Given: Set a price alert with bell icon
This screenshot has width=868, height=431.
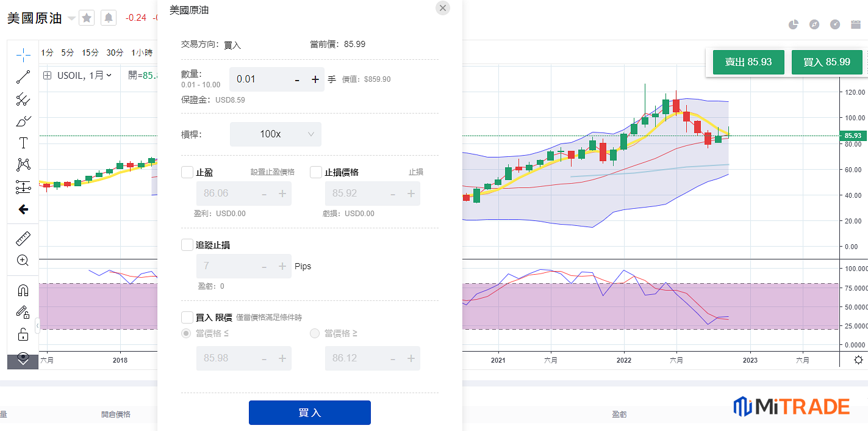Looking at the screenshot, I should point(109,18).
